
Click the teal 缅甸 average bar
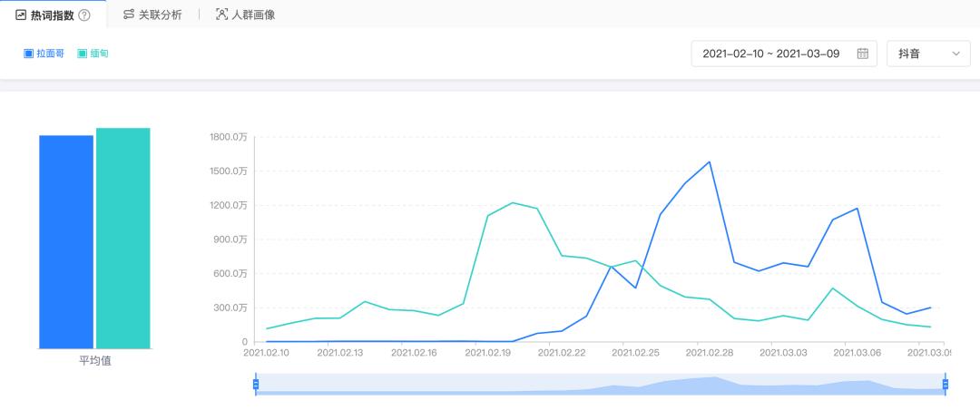(x=122, y=239)
